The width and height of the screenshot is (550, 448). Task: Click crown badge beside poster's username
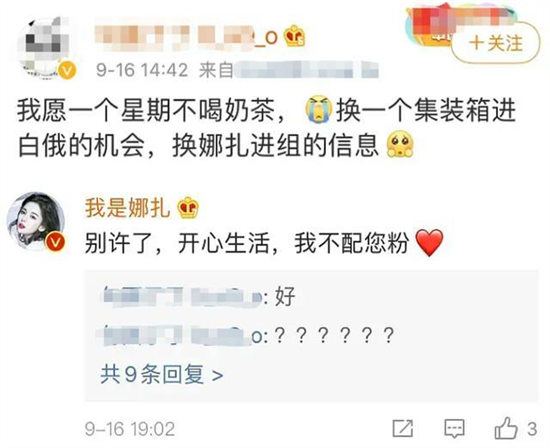click(x=294, y=36)
